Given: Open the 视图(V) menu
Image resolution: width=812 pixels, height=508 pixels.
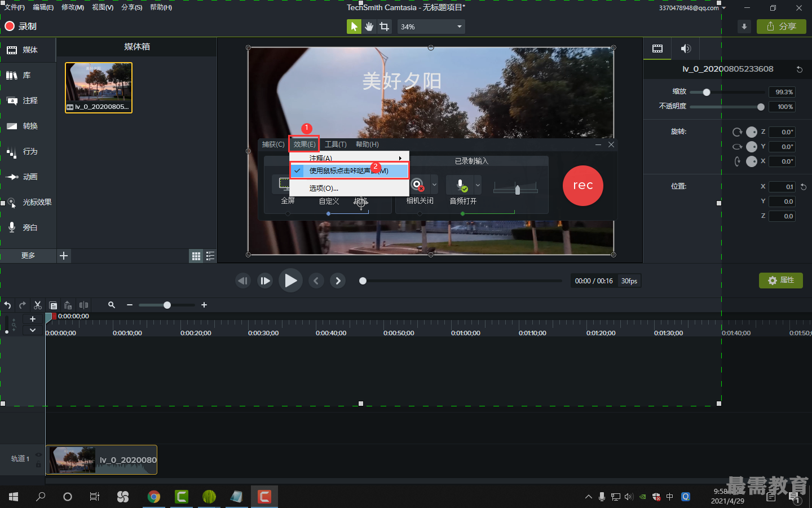Looking at the screenshot, I should (103, 7).
